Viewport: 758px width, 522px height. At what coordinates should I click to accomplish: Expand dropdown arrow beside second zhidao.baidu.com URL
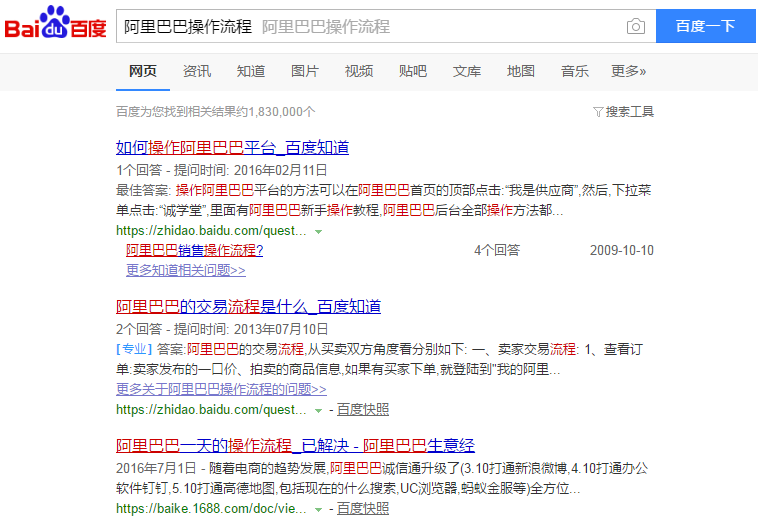[x=318, y=410]
